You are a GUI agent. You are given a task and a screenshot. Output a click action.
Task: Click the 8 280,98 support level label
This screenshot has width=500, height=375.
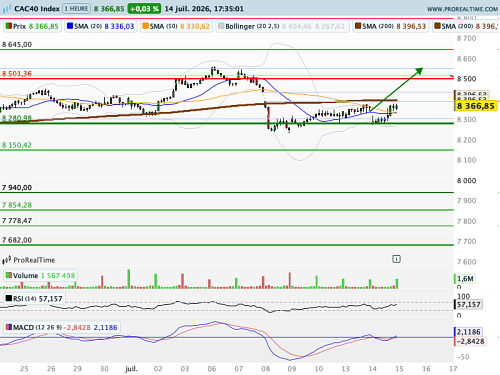17,118
